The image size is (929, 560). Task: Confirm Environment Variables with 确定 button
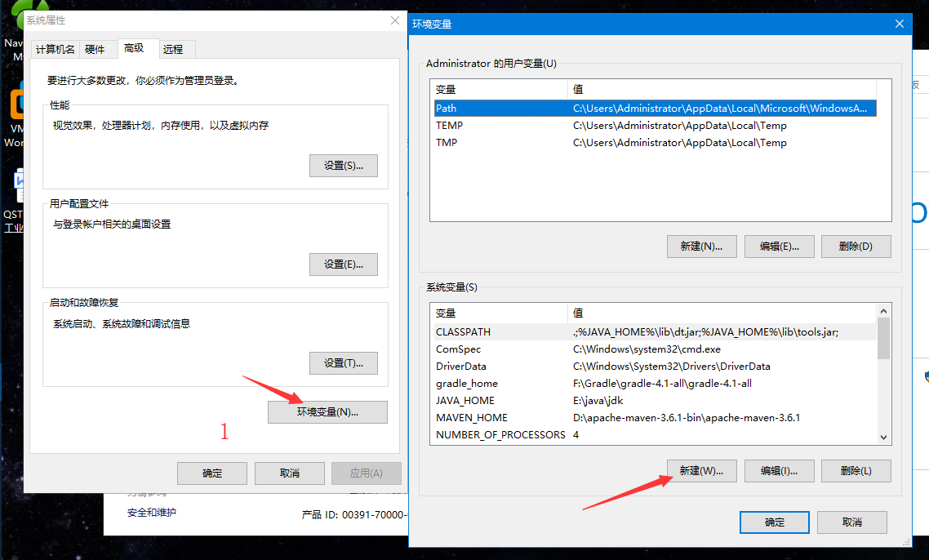[x=775, y=522]
